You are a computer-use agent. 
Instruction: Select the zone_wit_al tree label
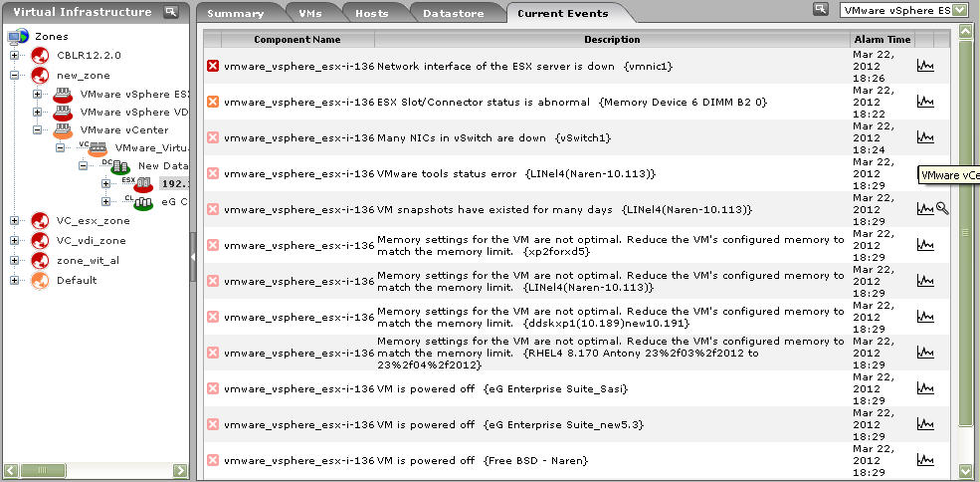pyautogui.click(x=88, y=260)
